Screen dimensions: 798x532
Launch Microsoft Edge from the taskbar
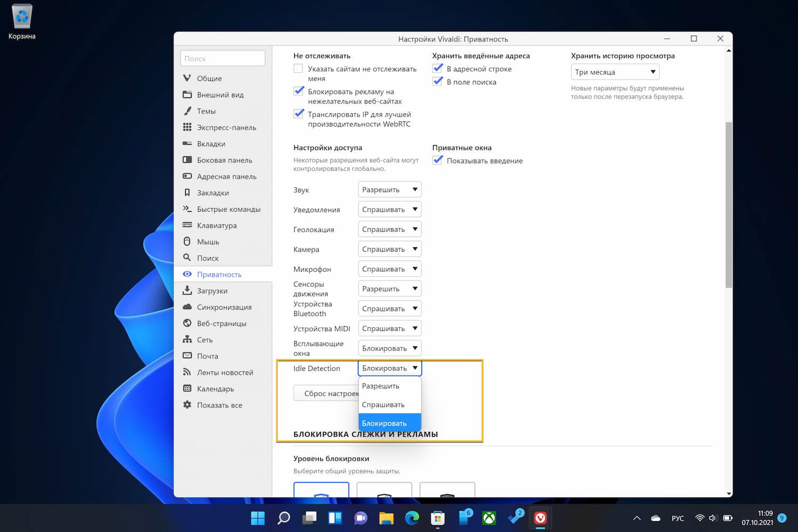[412, 518]
